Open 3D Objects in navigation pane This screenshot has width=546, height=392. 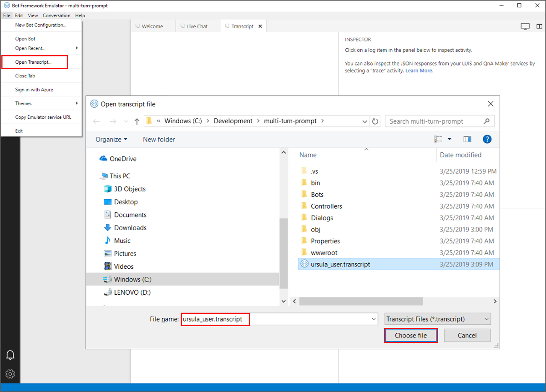pos(125,189)
